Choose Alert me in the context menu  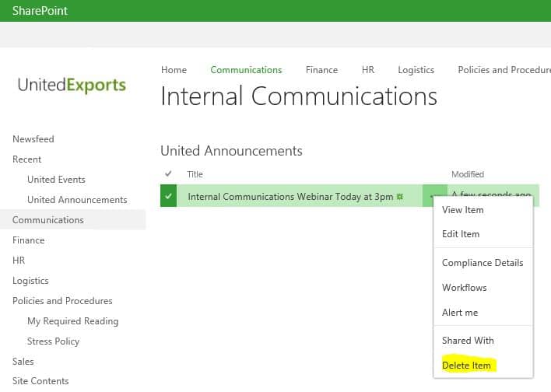pyautogui.click(x=460, y=313)
